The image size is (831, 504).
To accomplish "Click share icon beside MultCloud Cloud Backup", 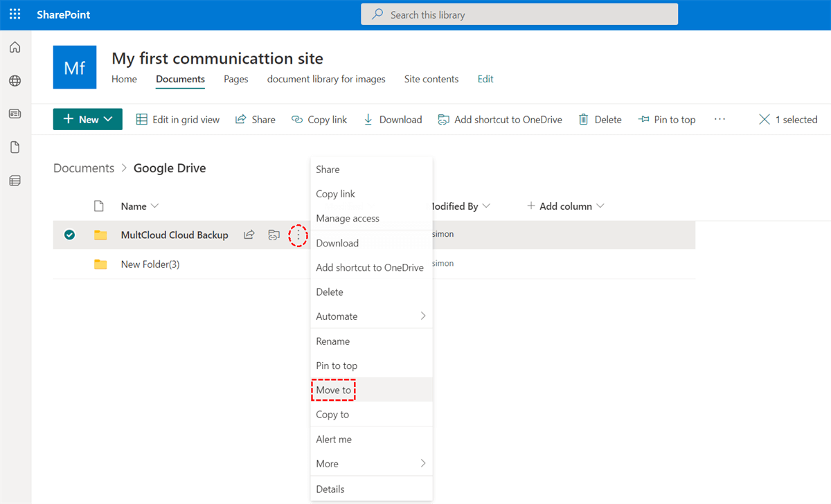I will pyautogui.click(x=249, y=235).
